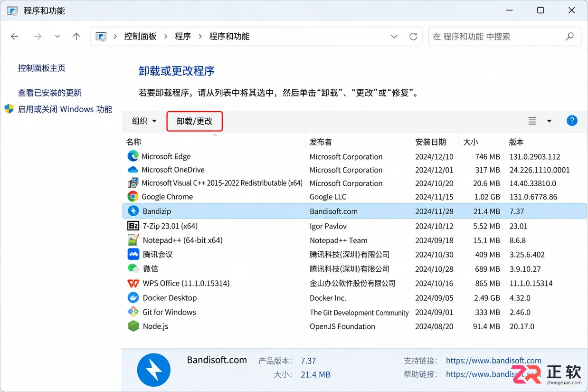
Task: Select the 腾讯会议 entry name
Action: (x=158, y=255)
